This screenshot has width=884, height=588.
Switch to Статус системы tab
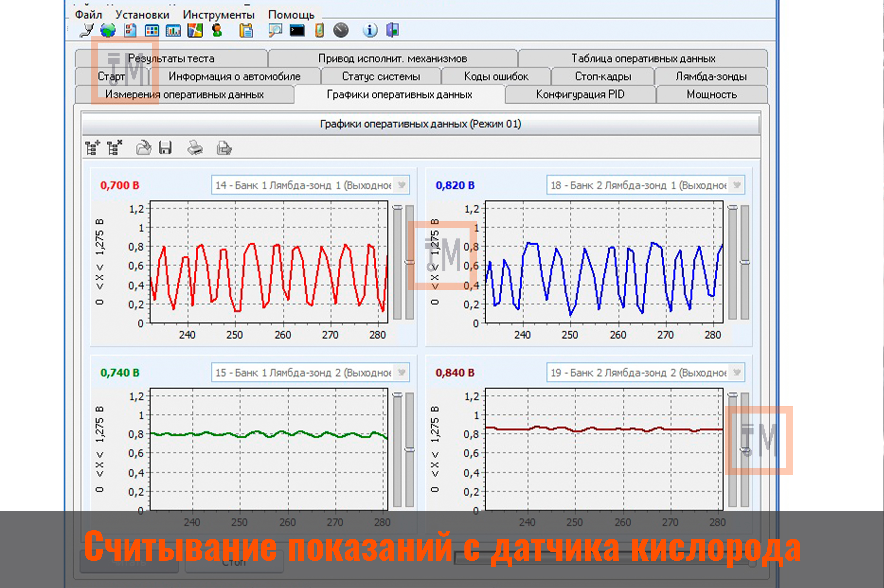pos(381,76)
